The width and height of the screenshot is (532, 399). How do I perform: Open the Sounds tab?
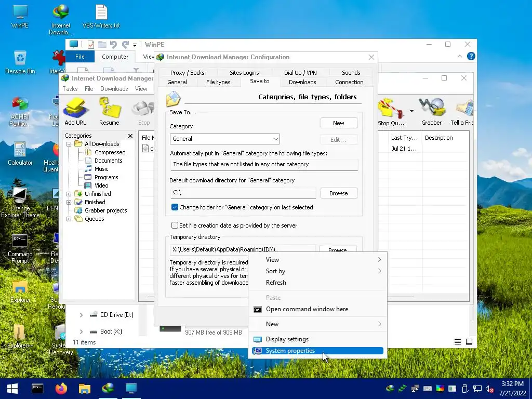[351, 73]
